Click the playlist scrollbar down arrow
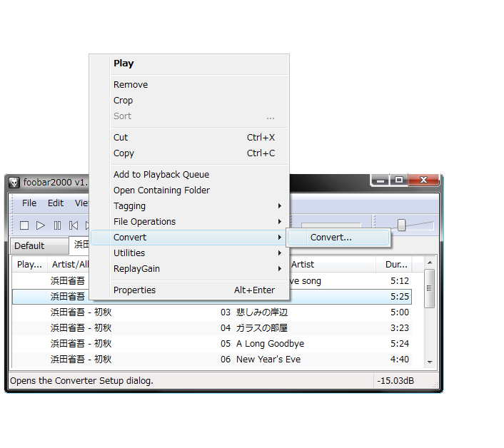504x448 pixels. coord(430,362)
